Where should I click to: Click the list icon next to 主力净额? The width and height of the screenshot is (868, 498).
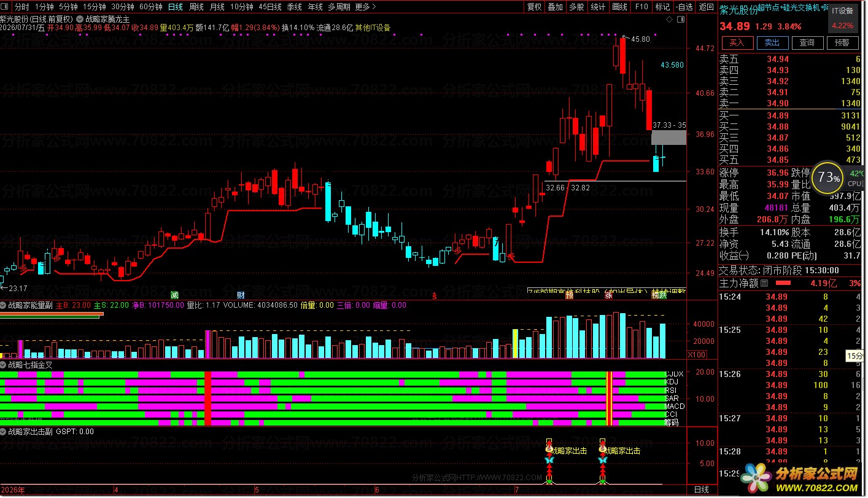coord(764,283)
